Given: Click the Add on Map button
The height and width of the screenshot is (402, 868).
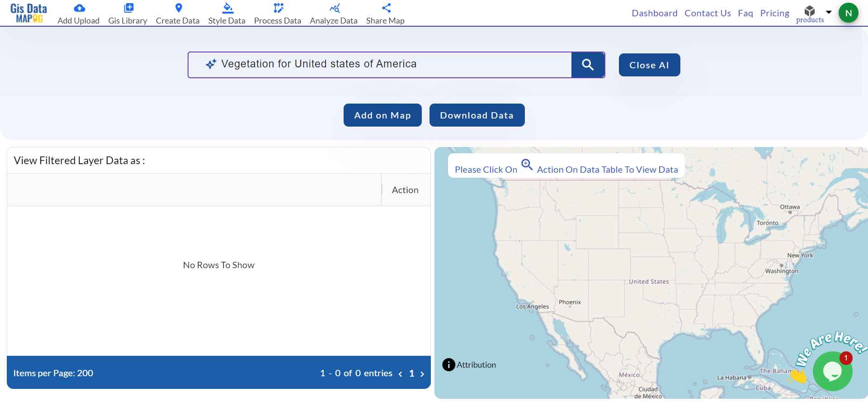Looking at the screenshot, I should tap(382, 115).
